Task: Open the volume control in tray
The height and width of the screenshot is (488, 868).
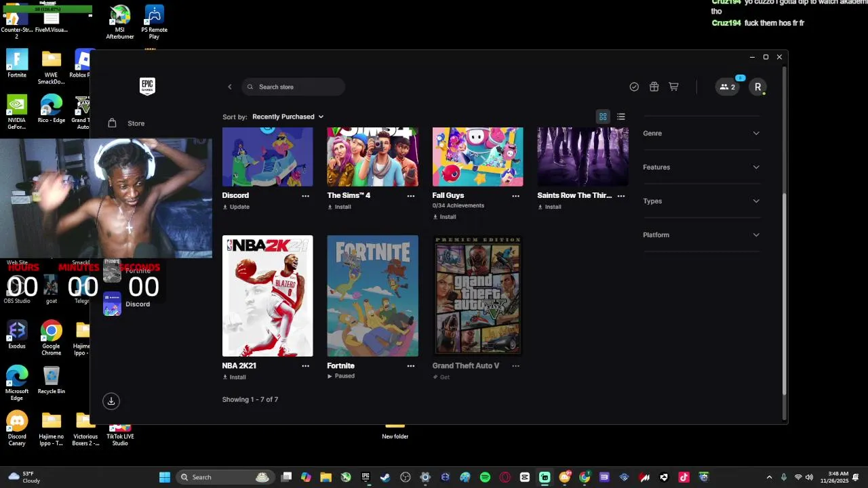Action: pos(809,477)
